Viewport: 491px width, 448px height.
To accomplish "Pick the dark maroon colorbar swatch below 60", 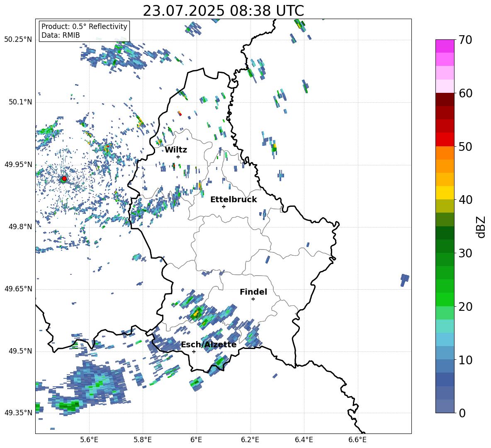I will [445, 99].
